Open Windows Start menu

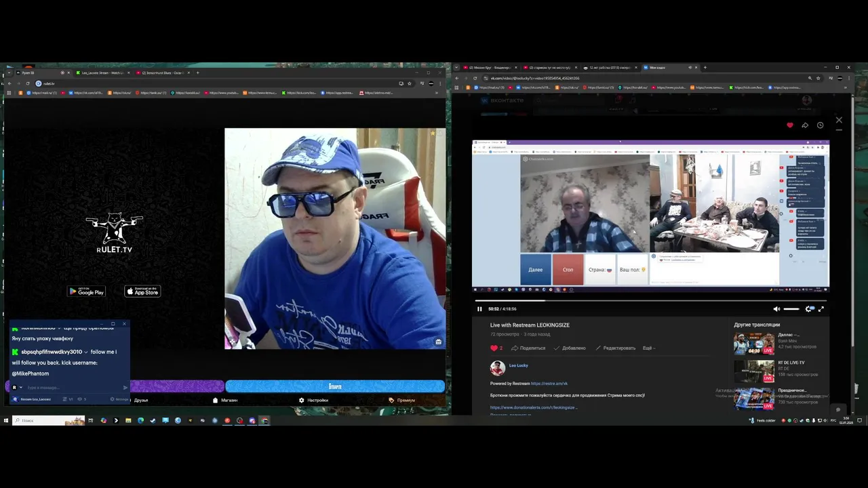click(6, 420)
